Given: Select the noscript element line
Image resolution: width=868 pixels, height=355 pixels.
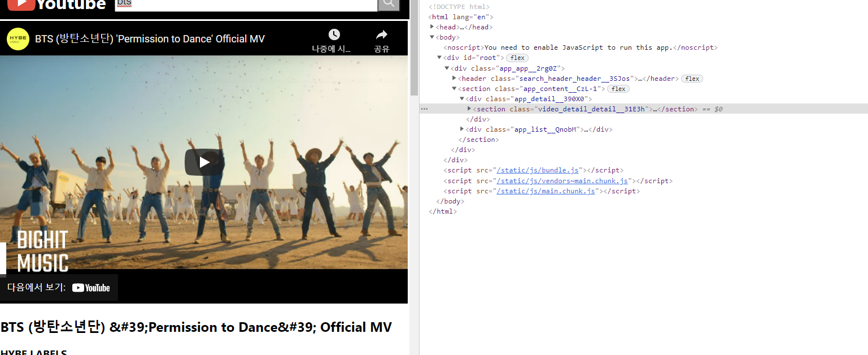Looking at the screenshot, I should click(581, 47).
